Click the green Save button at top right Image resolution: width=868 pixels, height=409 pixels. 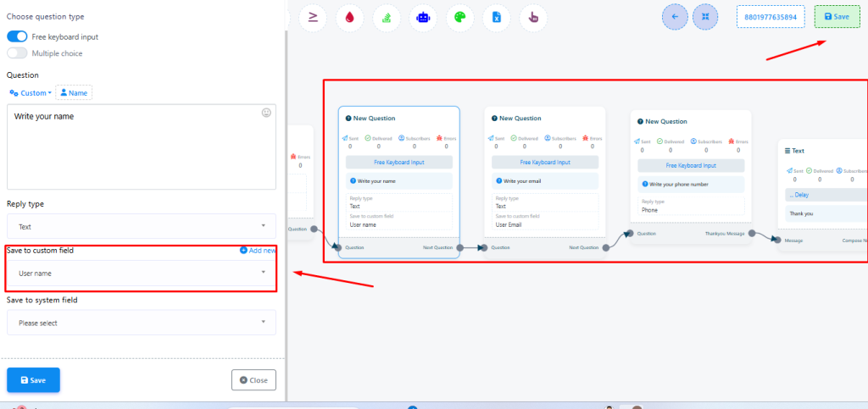pyautogui.click(x=837, y=17)
